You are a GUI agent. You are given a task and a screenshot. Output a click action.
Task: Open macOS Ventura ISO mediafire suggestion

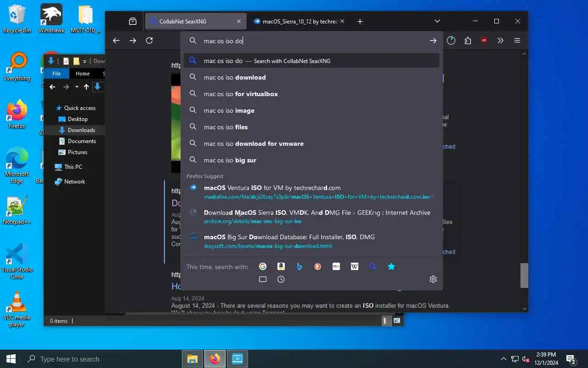click(311, 192)
